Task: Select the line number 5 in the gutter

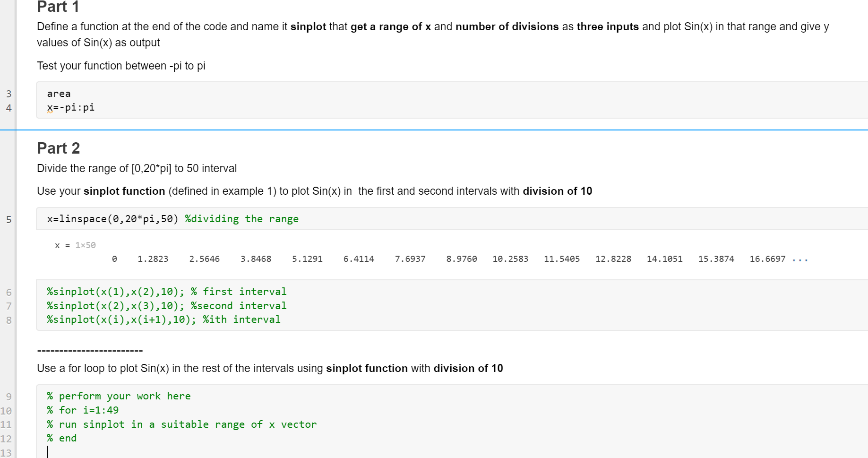Action: pos(9,219)
